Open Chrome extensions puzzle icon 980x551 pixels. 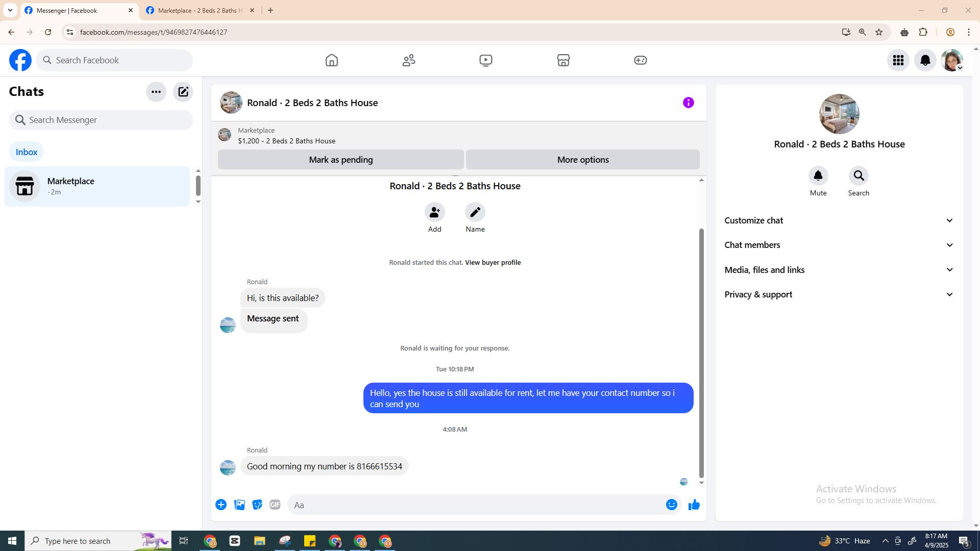[923, 32]
